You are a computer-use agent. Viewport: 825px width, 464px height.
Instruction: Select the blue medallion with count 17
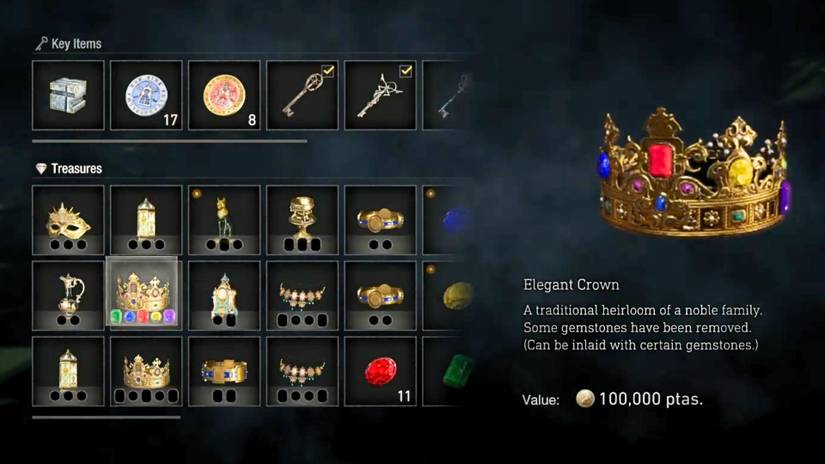coord(146,95)
